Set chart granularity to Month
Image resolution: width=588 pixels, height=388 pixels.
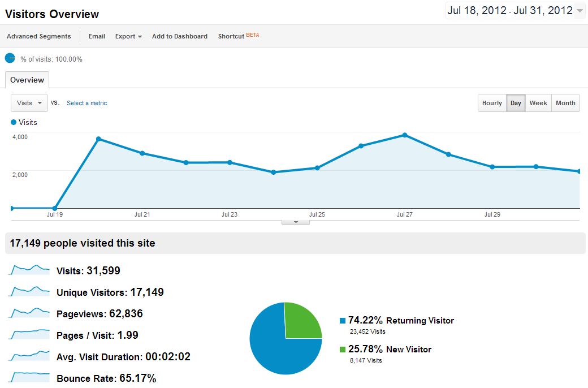[565, 103]
